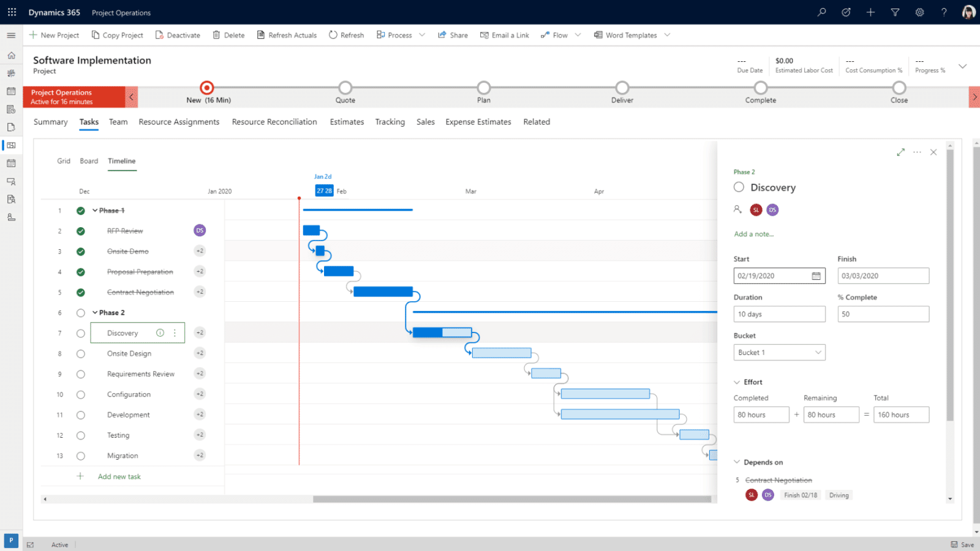Assign a resource using the add-person icon

738,209
